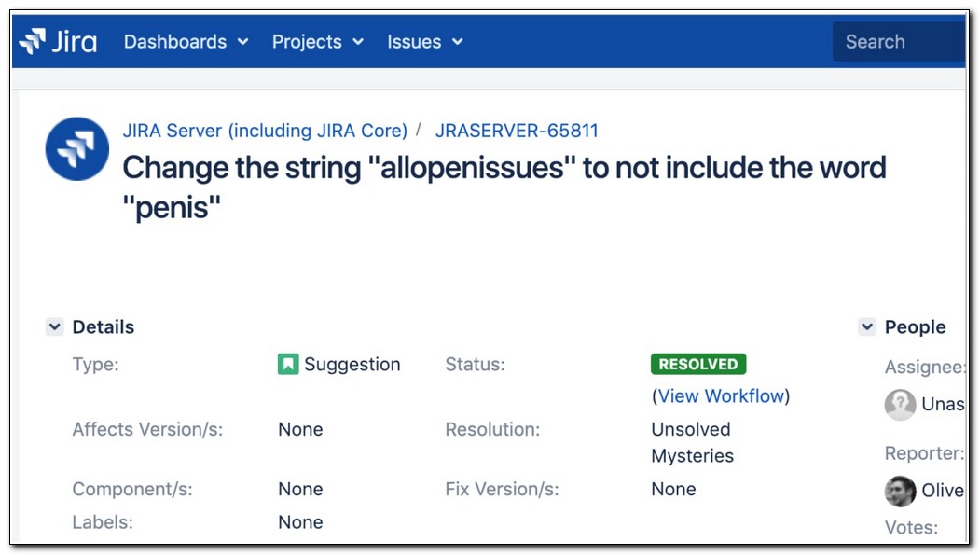
Task: Click the Jira logo in the header
Action: coord(58,42)
